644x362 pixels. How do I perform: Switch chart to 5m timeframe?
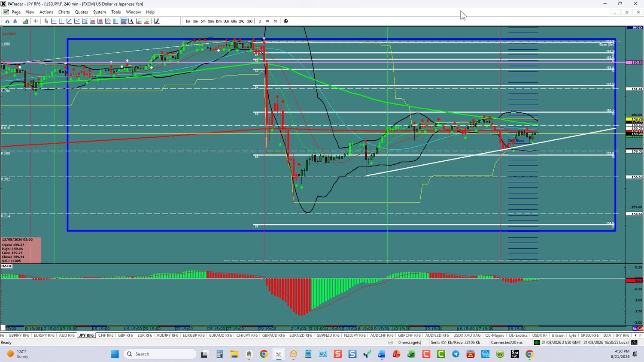(203, 21)
